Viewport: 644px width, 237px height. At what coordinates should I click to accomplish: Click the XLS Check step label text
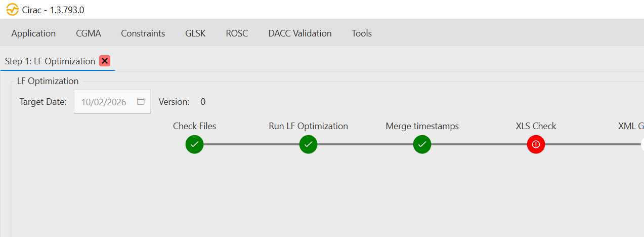click(536, 126)
